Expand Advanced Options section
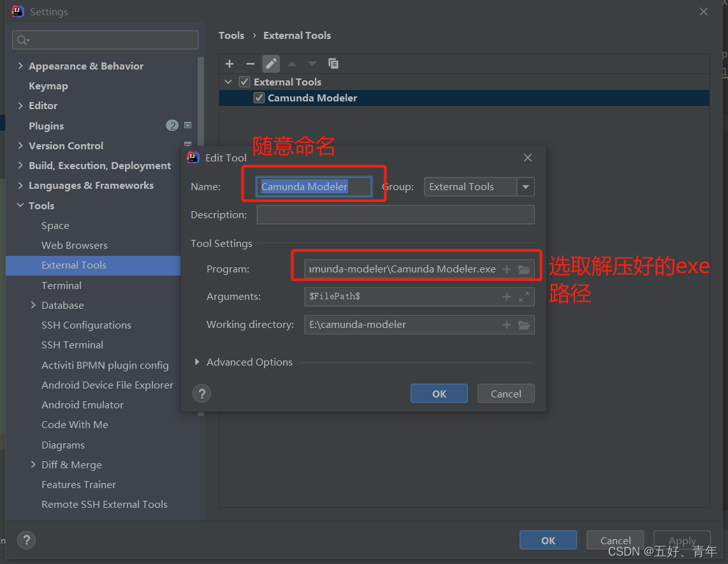The image size is (728, 564). pyautogui.click(x=198, y=362)
